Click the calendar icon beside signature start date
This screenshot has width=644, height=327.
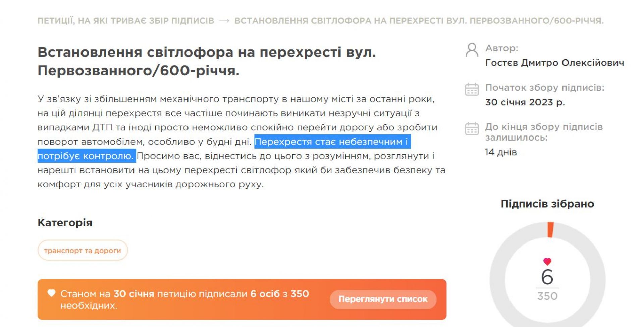coord(472,90)
